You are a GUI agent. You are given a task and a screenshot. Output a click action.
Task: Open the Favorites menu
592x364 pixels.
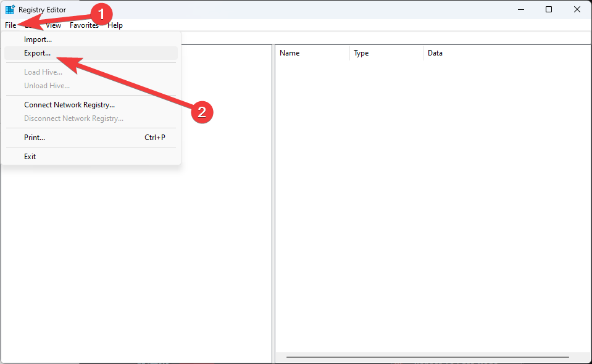[84, 25]
